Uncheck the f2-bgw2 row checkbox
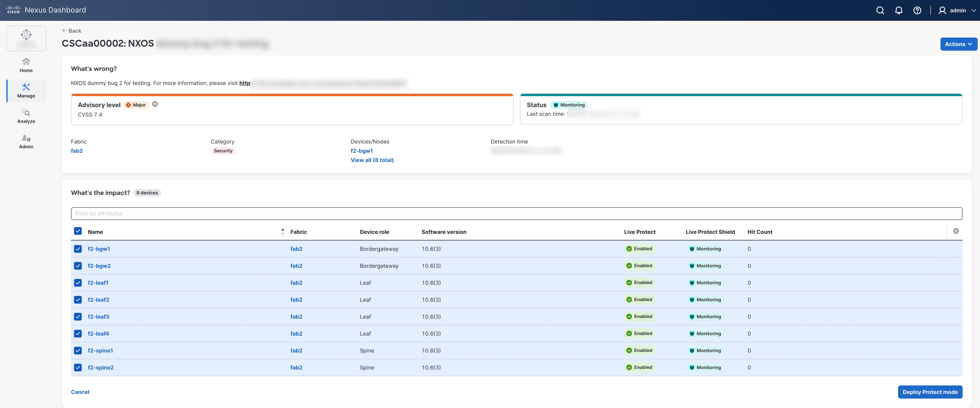Screen dimensions: 980x408 pos(78,266)
